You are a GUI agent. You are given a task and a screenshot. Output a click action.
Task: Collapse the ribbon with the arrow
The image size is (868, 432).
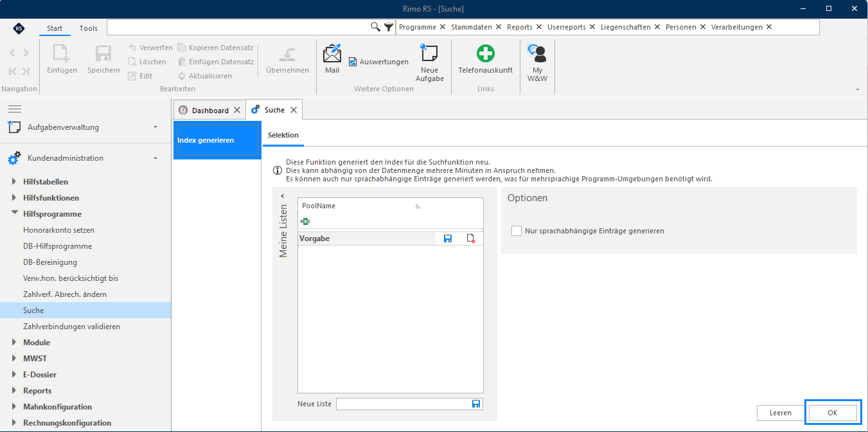point(857,89)
